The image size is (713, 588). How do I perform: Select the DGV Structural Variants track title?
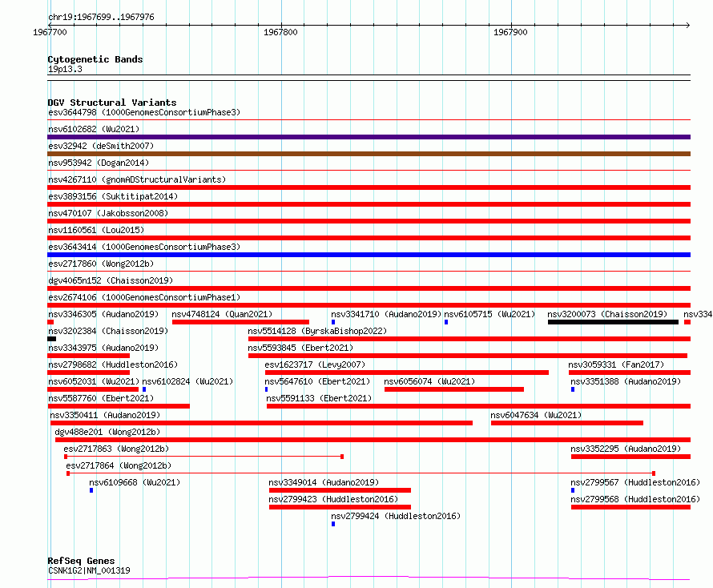(112, 103)
